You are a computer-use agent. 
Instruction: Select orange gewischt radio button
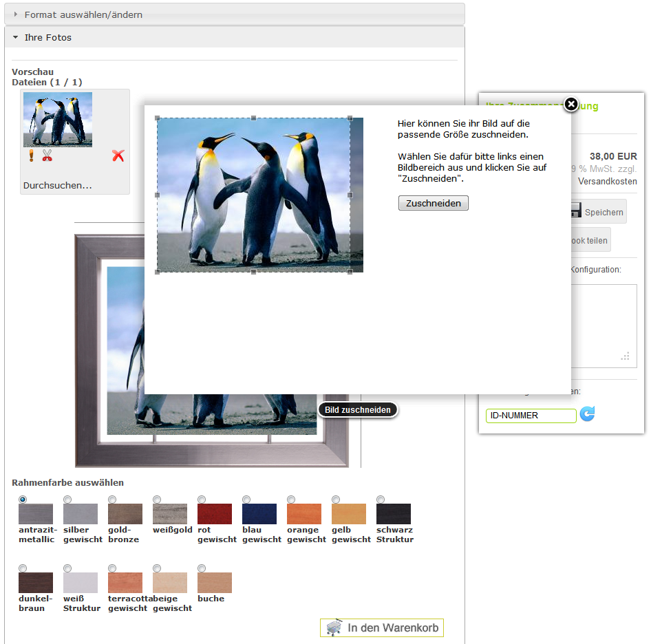pyautogui.click(x=291, y=499)
